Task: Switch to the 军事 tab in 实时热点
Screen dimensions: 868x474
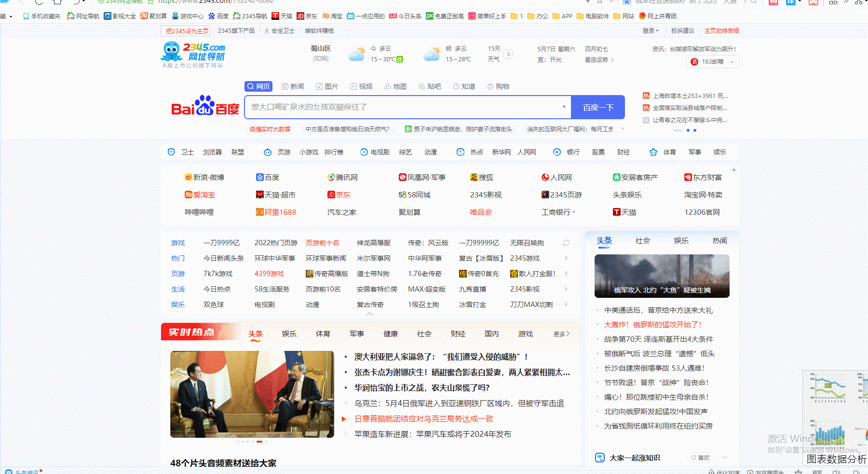Action: pos(356,334)
